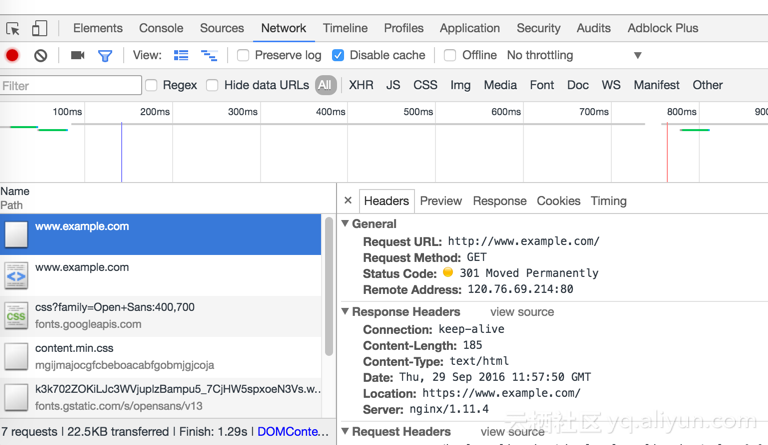Stop network recording with the red button
768x445 pixels.
pyautogui.click(x=12, y=55)
